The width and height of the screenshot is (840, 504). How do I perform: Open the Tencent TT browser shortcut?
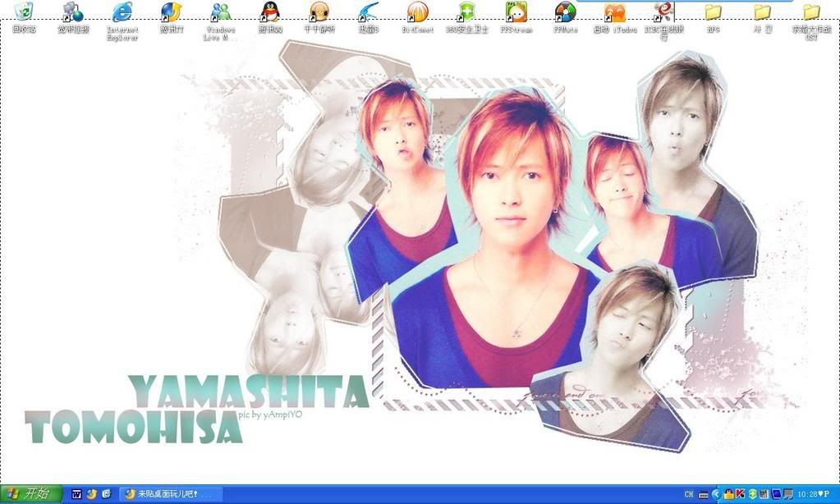pyautogui.click(x=172, y=12)
